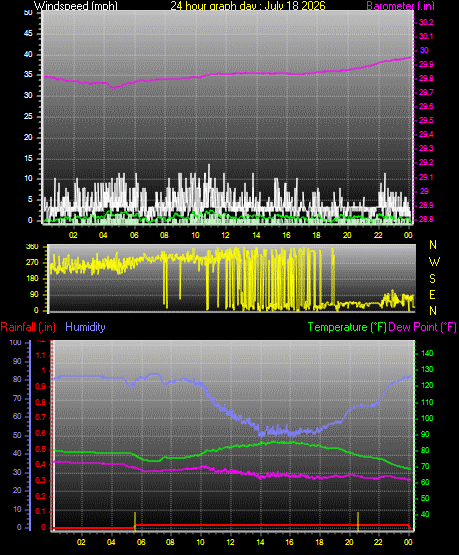The width and height of the screenshot is (459, 555).
Task: Click the windspeed scale value '45'
Action: click(x=28, y=33)
